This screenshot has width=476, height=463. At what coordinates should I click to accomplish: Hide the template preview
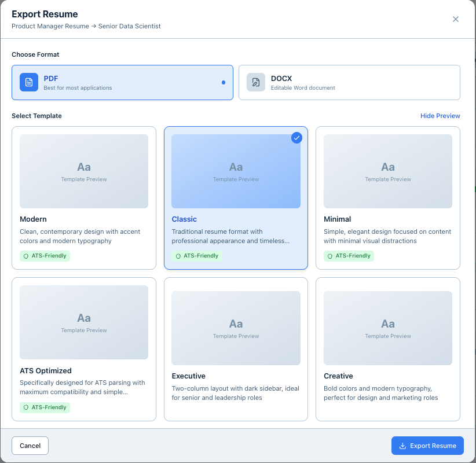tap(440, 116)
